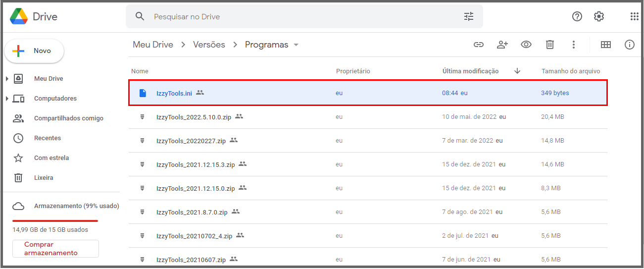Show details info panel icon

pyautogui.click(x=630, y=45)
